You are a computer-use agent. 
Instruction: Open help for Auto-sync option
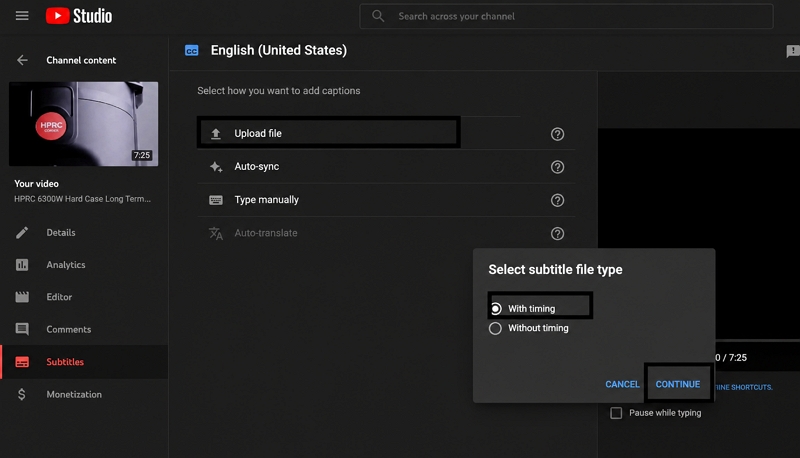[557, 167]
